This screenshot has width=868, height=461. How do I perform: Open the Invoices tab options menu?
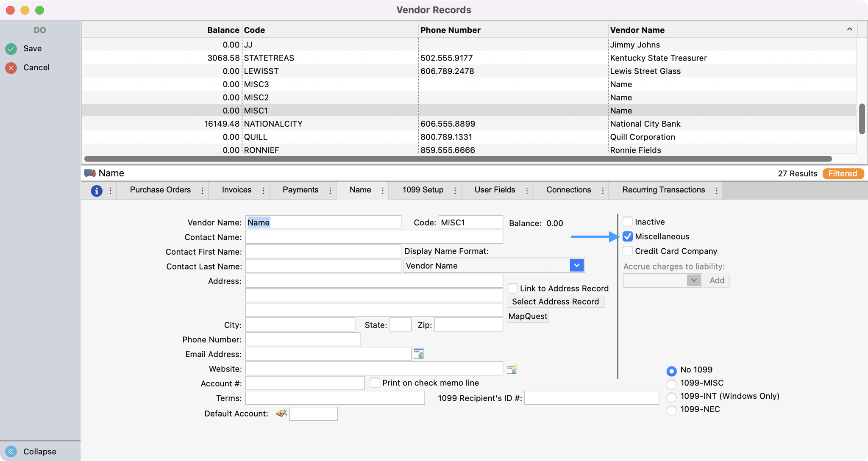pos(263,191)
